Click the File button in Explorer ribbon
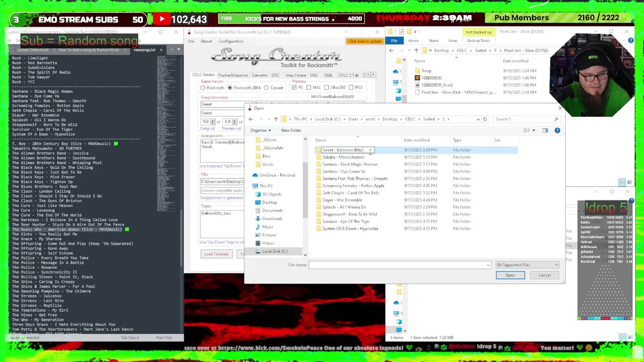The width and height of the screenshot is (644, 362). pos(394,41)
